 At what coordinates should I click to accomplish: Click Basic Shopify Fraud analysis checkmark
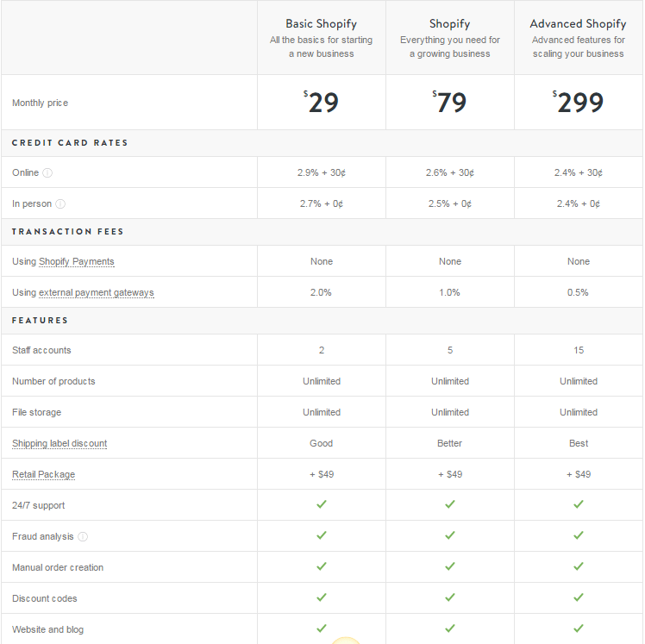[322, 535]
